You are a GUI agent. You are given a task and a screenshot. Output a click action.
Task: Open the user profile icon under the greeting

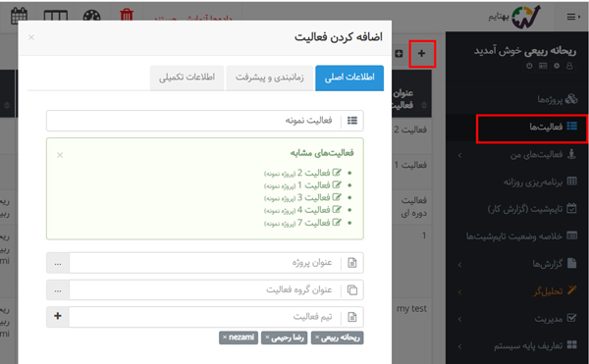coord(569,66)
